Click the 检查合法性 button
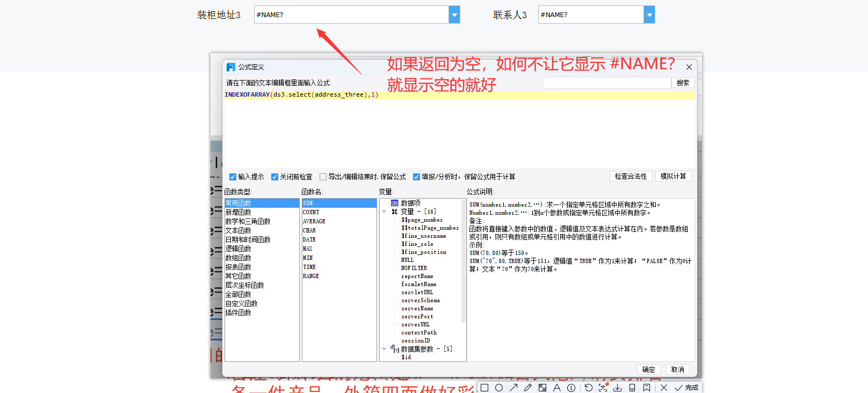 coord(631,176)
